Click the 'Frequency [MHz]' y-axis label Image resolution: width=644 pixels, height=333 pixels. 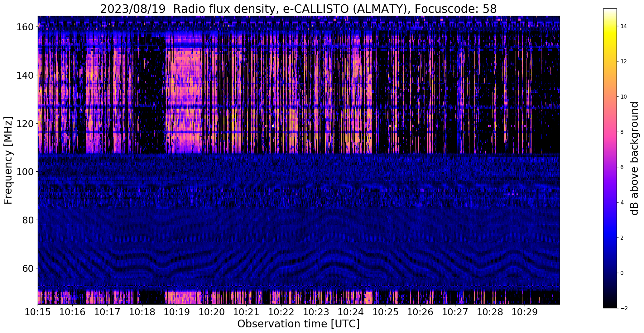tap(8, 160)
